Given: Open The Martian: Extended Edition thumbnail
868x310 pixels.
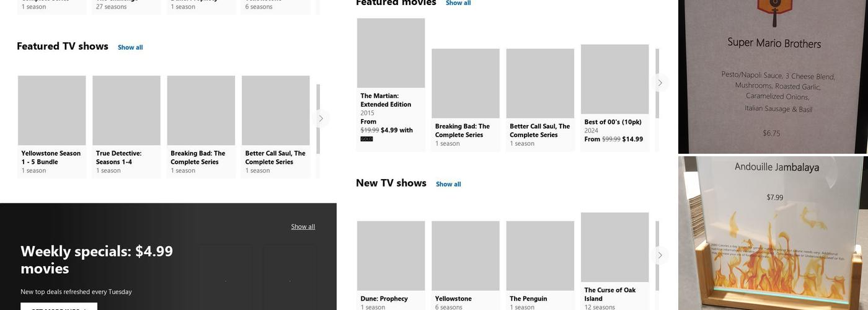Looking at the screenshot, I should tap(391, 53).
